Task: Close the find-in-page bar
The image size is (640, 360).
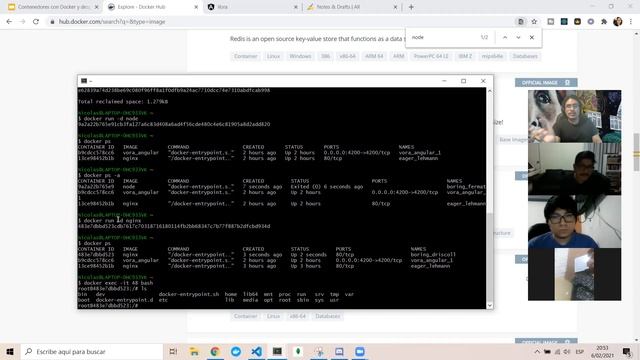Action: pyautogui.click(x=532, y=37)
